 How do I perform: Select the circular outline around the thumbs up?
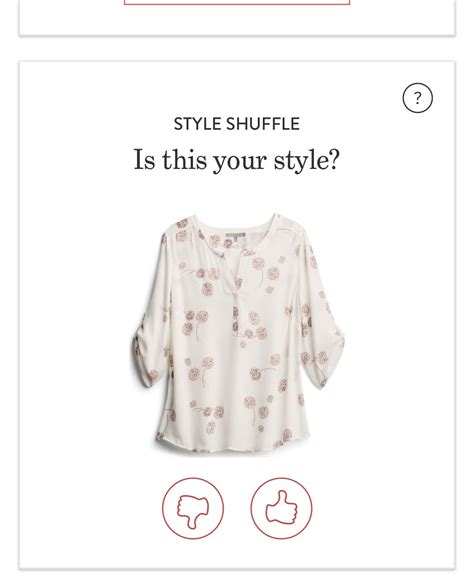(281, 508)
